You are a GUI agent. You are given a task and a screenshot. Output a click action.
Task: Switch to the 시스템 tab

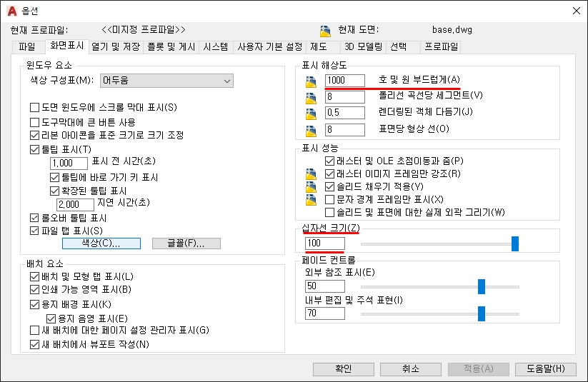click(x=216, y=47)
